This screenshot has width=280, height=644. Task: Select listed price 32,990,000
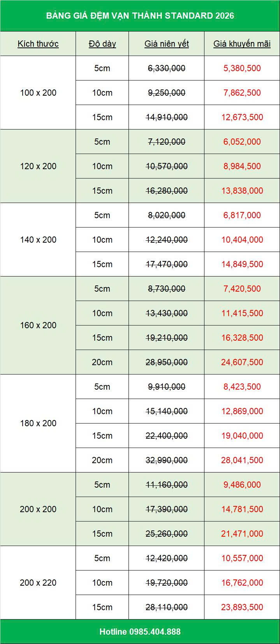click(x=167, y=460)
